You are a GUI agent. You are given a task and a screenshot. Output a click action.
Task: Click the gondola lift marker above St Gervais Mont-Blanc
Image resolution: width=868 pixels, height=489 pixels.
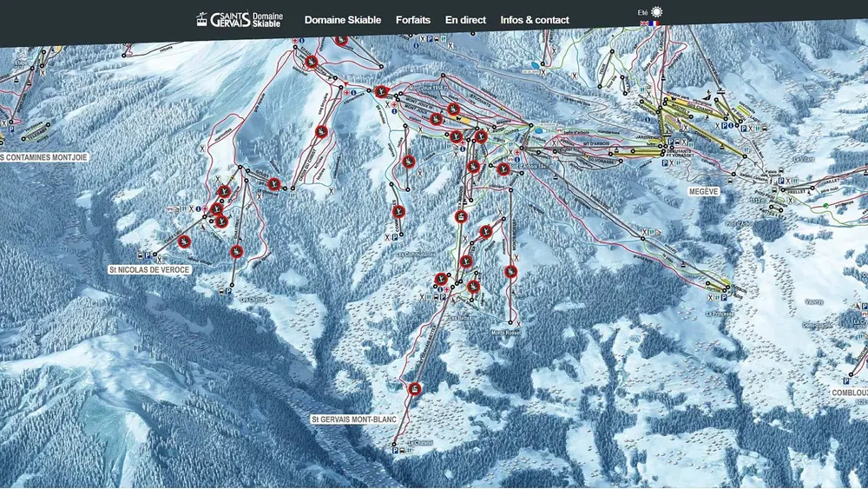pos(415,388)
